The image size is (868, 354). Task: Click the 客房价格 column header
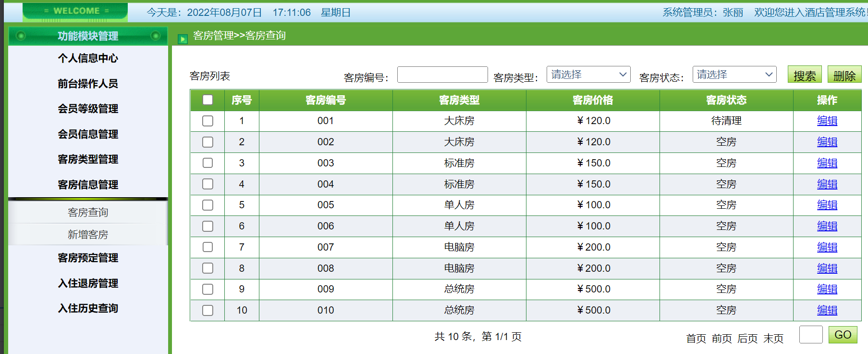coord(593,100)
